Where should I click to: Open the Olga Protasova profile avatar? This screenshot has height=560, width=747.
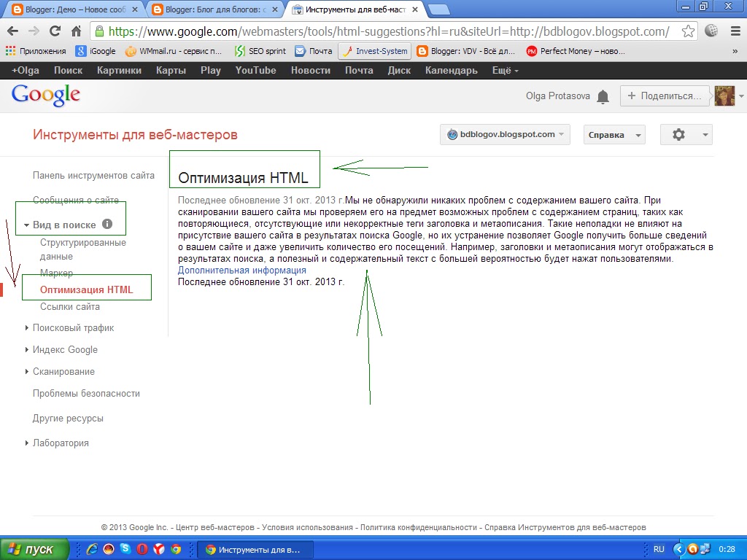click(724, 96)
